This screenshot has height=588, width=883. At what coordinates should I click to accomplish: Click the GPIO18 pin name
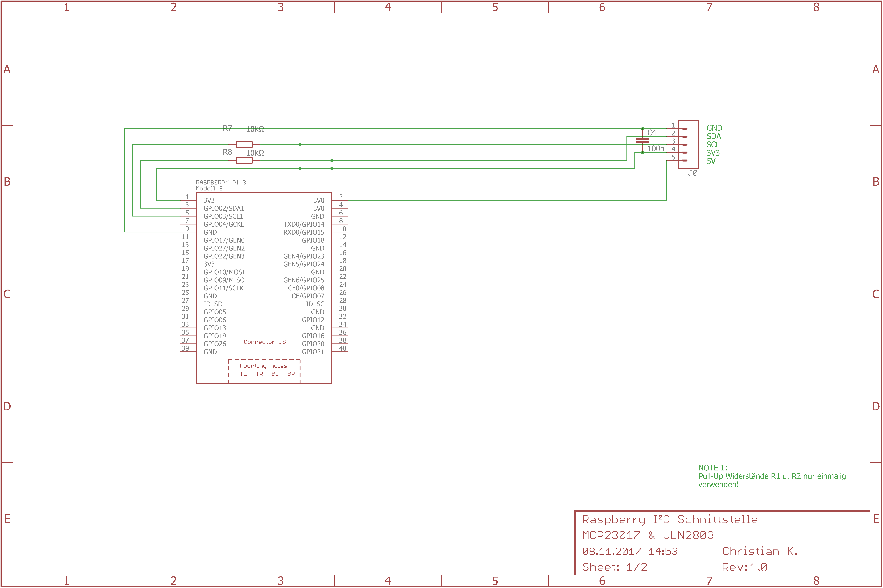pyautogui.click(x=313, y=240)
